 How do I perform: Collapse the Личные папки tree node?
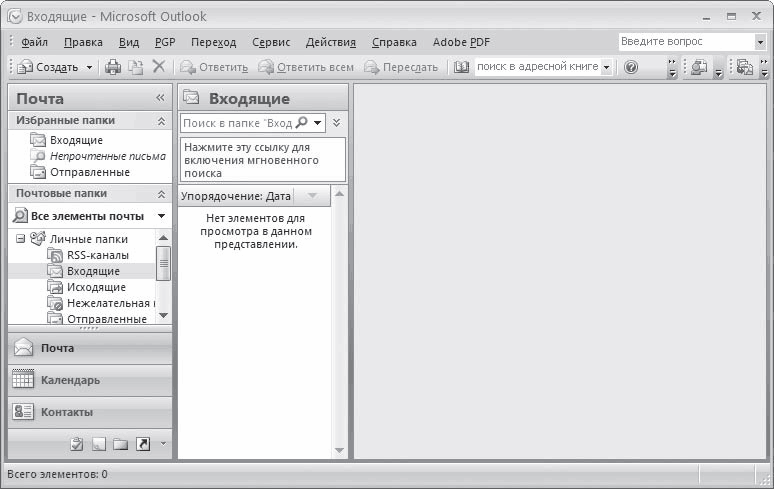click(21, 239)
